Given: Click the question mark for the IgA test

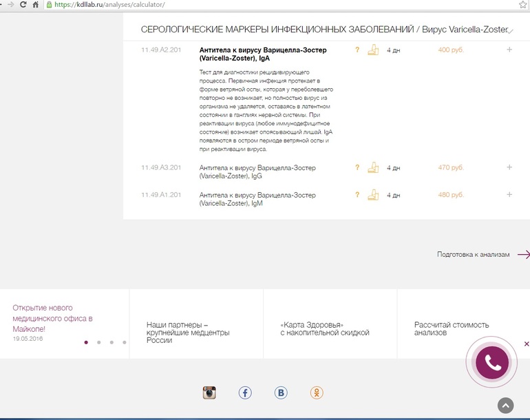Looking at the screenshot, I should (x=357, y=50).
